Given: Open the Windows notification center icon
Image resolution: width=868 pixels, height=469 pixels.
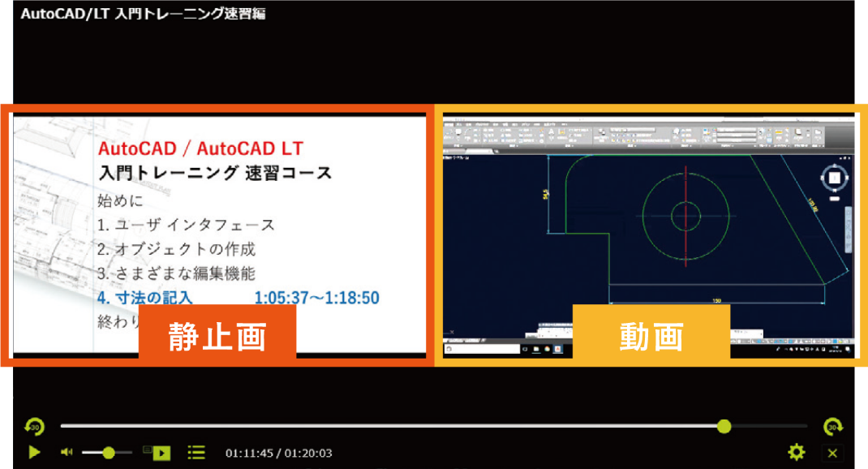Looking at the screenshot, I should point(848,350).
